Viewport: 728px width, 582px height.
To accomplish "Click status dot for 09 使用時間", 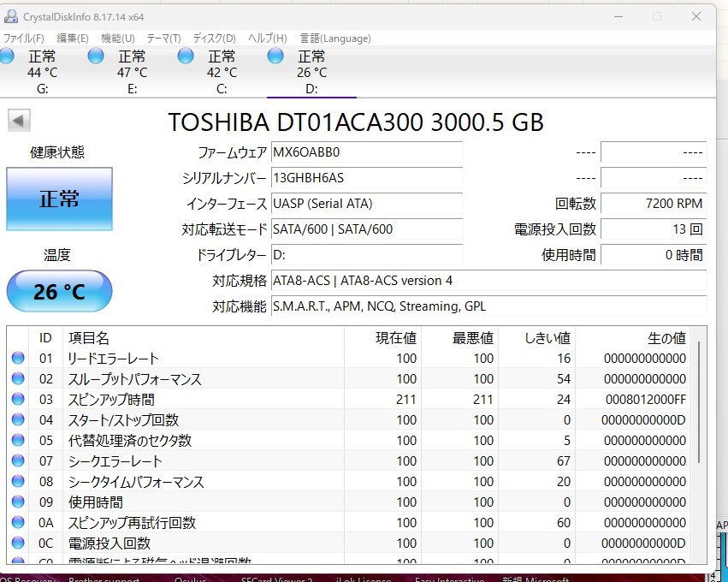I will click(x=18, y=502).
